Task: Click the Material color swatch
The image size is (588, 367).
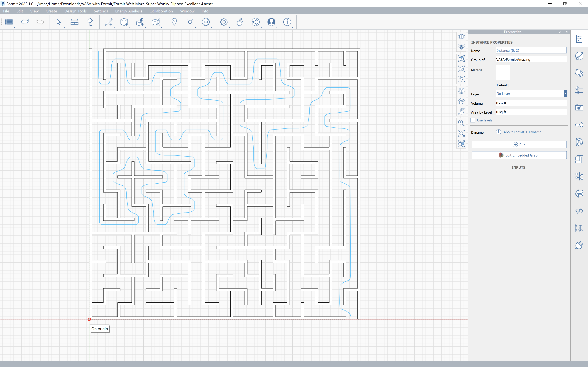Action: pyautogui.click(x=503, y=73)
